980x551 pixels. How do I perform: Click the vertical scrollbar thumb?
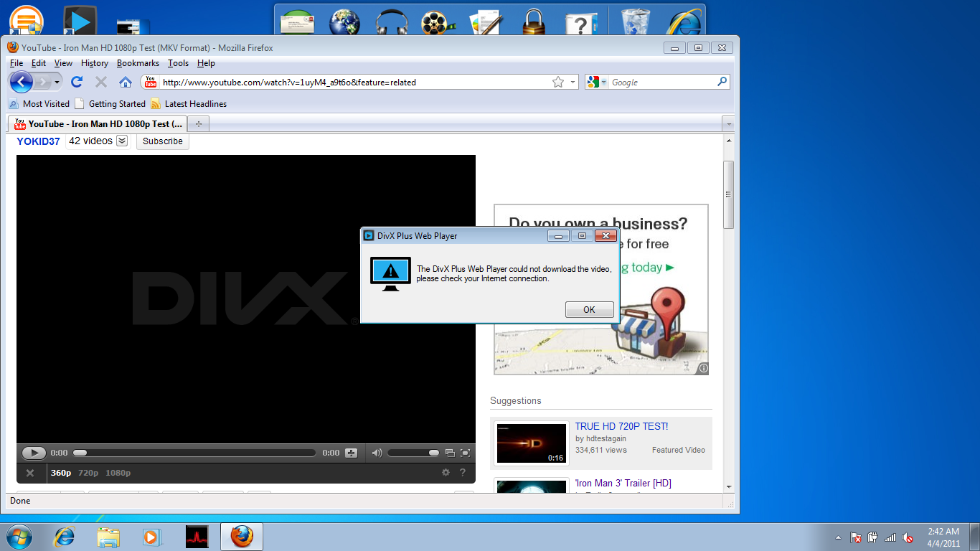pos(729,194)
